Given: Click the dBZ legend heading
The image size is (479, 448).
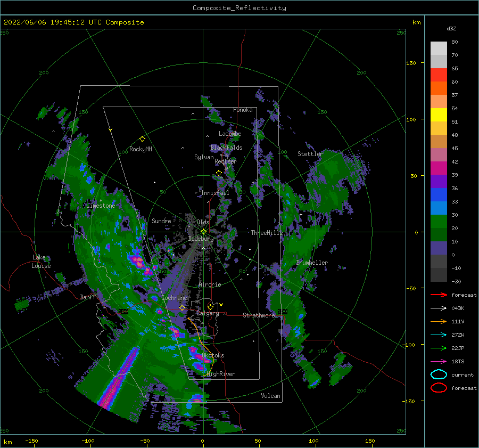Looking at the screenshot, I should (x=451, y=28).
